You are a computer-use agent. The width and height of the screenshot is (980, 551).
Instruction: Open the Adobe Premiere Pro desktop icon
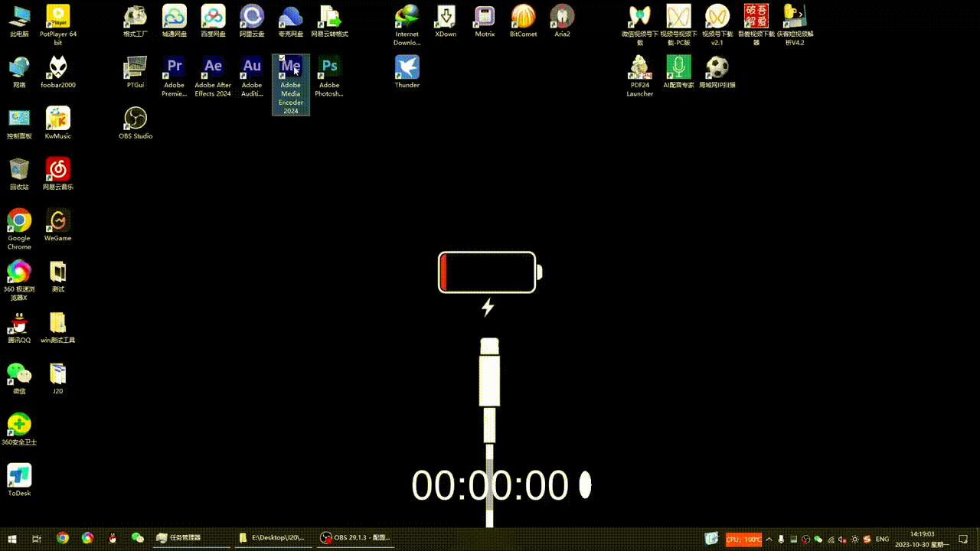175,67
